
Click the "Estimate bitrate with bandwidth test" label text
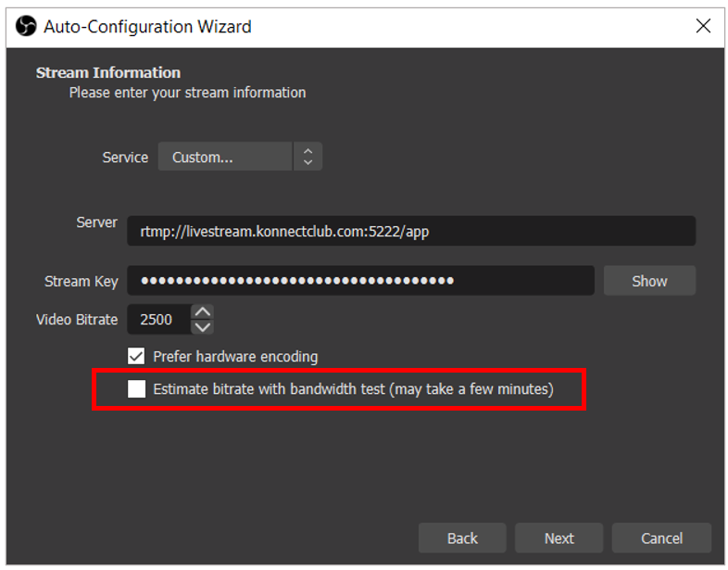tap(353, 389)
